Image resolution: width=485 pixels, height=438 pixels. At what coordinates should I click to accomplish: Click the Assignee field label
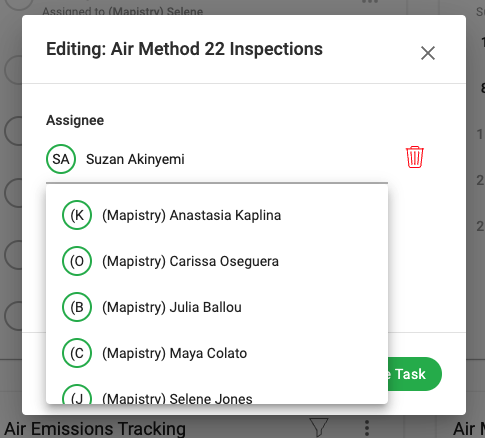point(75,120)
